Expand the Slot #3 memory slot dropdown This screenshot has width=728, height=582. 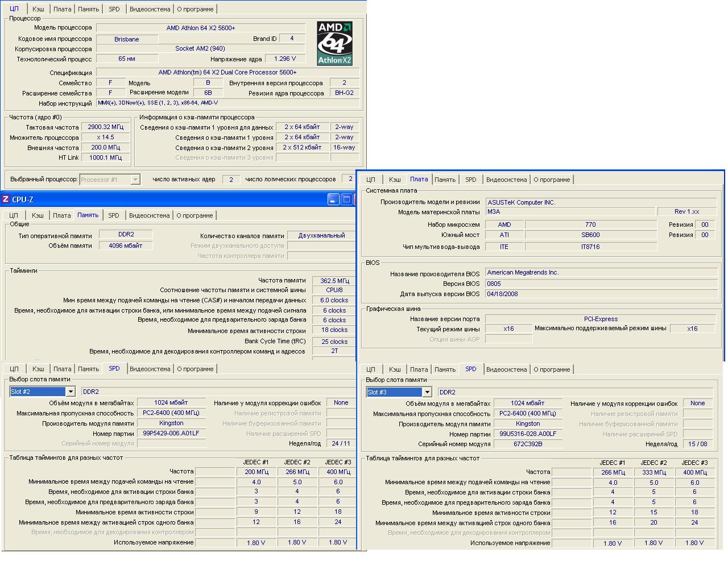click(427, 392)
